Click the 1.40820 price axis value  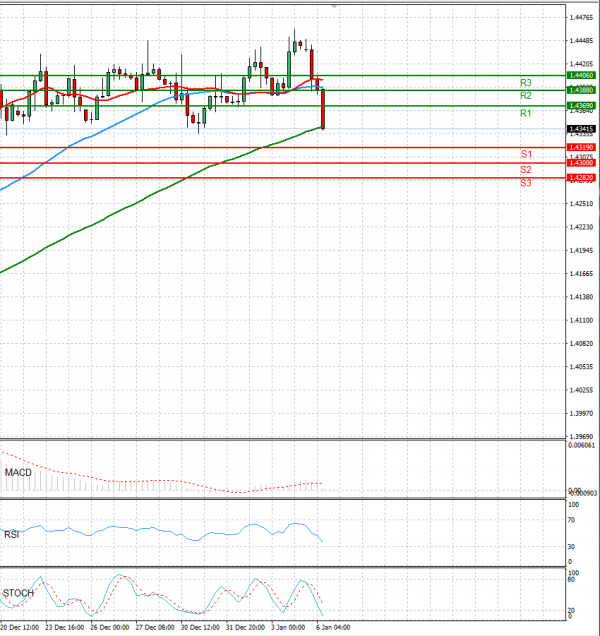[581, 344]
